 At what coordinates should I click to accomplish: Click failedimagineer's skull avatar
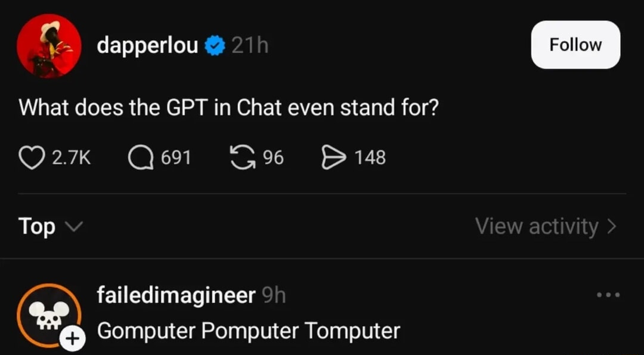pos(49,314)
